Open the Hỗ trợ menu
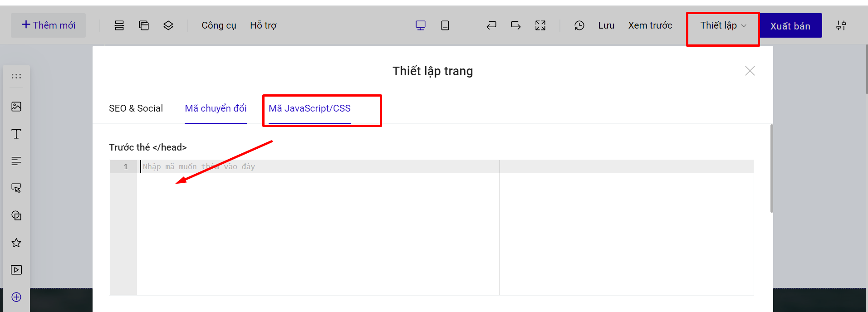 point(263,25)
